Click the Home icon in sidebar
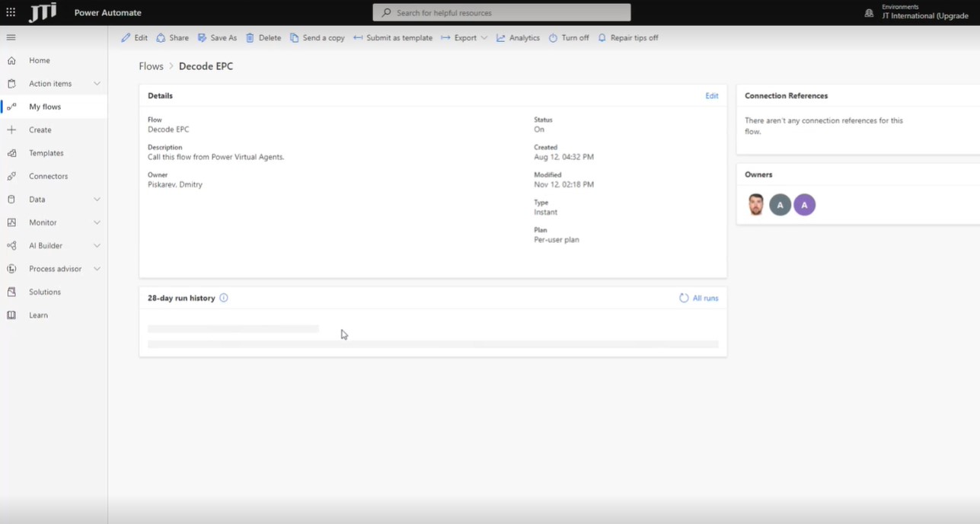 coord(11,60)
